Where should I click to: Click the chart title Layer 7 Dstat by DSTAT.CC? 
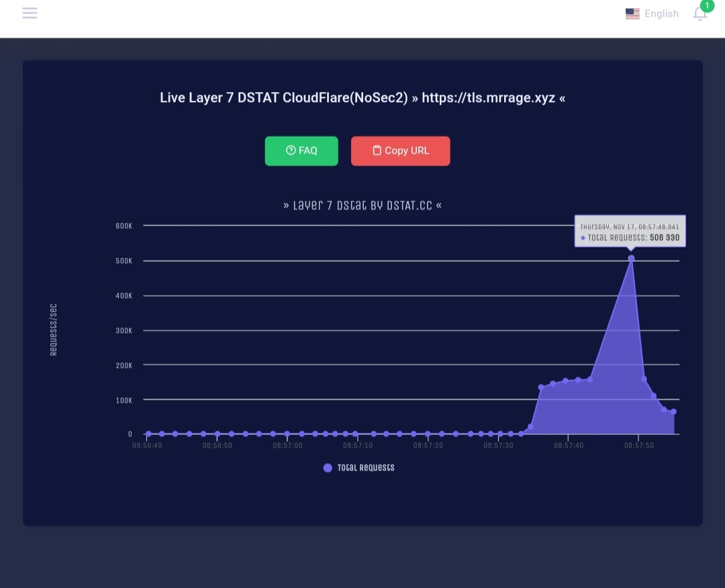362,205
